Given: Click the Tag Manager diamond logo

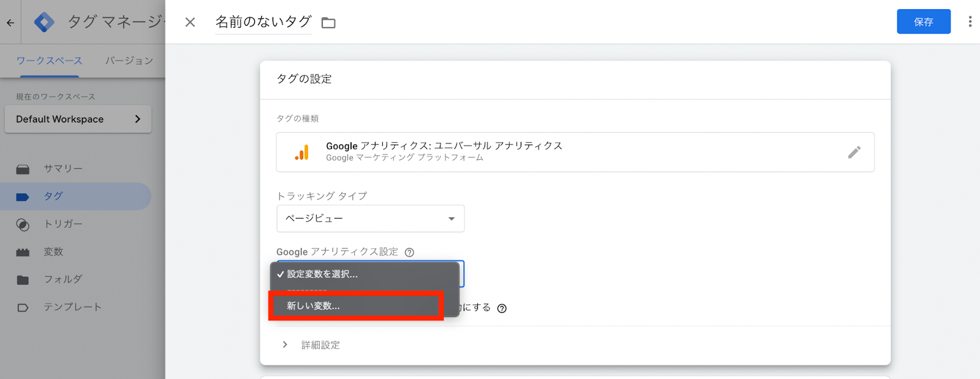Looking at the screenshot, I should pyautogui.click(x=44, y=22).
